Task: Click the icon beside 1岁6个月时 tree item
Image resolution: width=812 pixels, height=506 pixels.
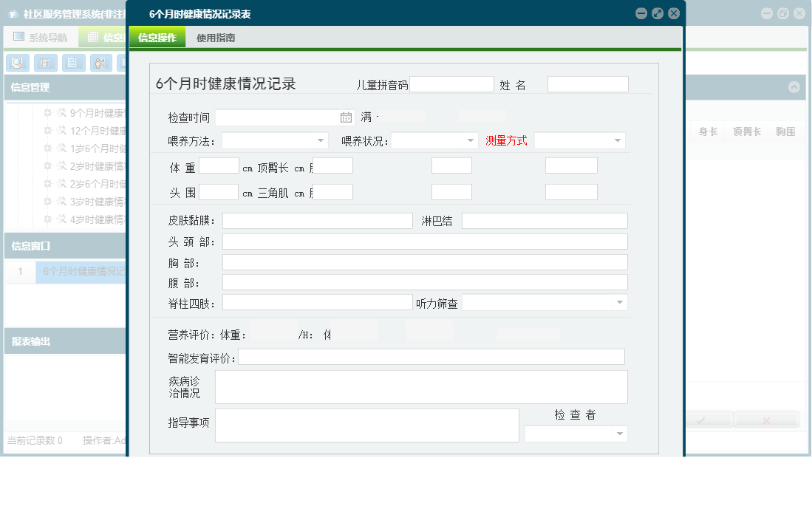Action: (61, 148)
